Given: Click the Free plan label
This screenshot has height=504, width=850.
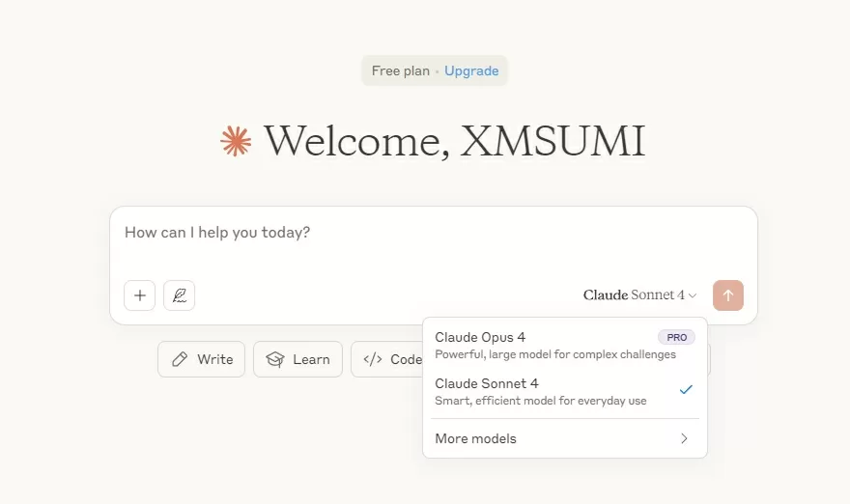Looking at the screenshot, I should point(401,71).
